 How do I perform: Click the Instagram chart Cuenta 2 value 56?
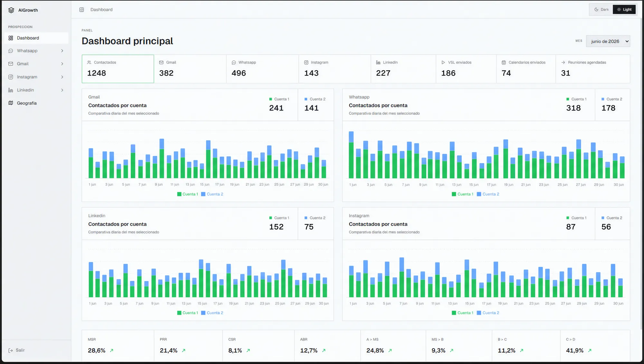pos(606,227)
